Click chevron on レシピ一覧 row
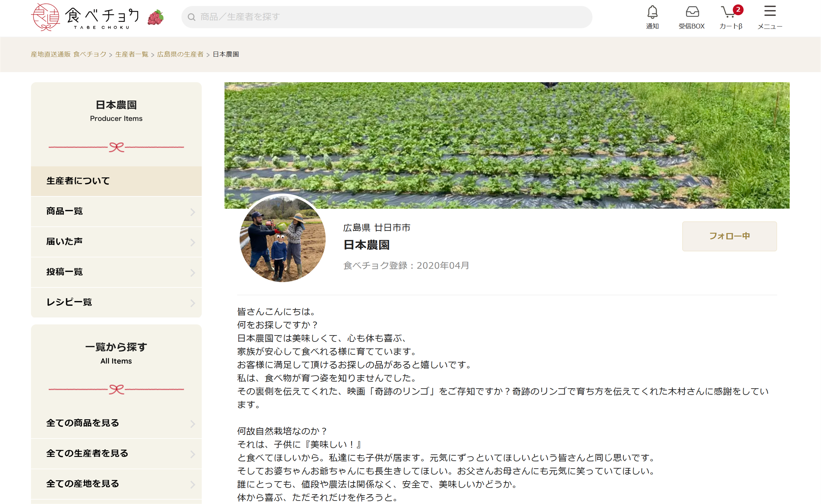The image size is (821, 504). [193, 303]
